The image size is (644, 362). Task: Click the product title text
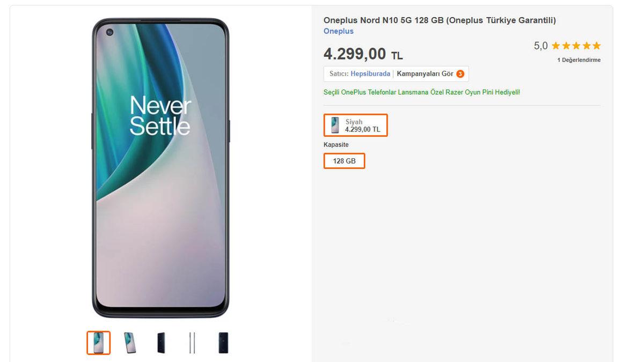440,20
